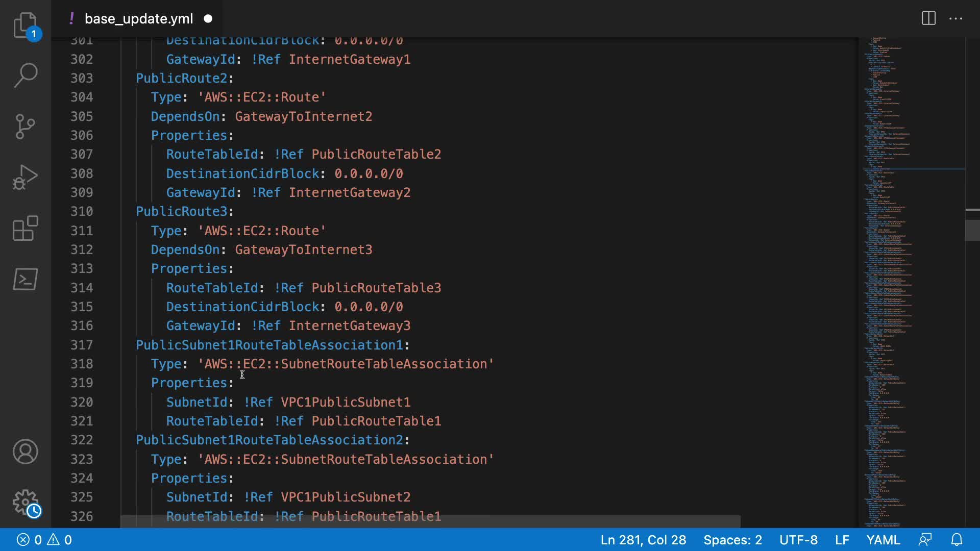Open the Accounts menu icon
Screen dimensions: 980x551
click(25, 452)
